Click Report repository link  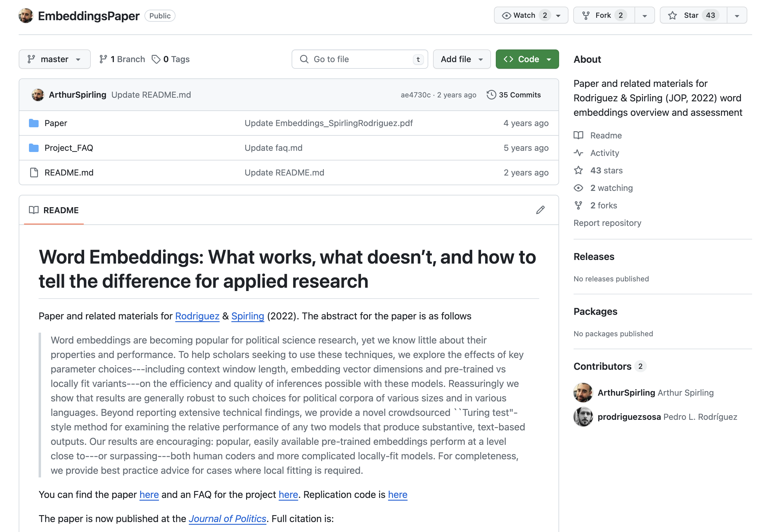pos(607,223)
